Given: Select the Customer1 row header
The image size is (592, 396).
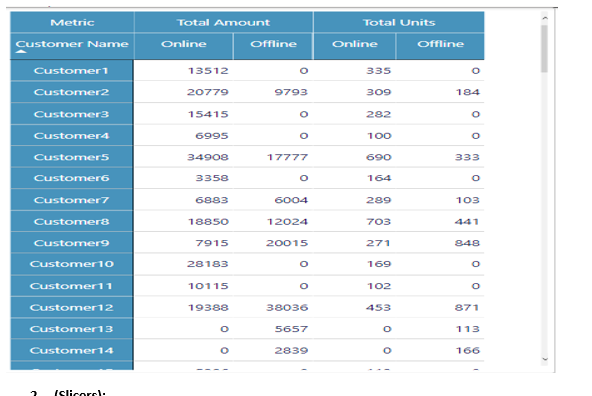Looking at the screenshot, I should (72, 71).
